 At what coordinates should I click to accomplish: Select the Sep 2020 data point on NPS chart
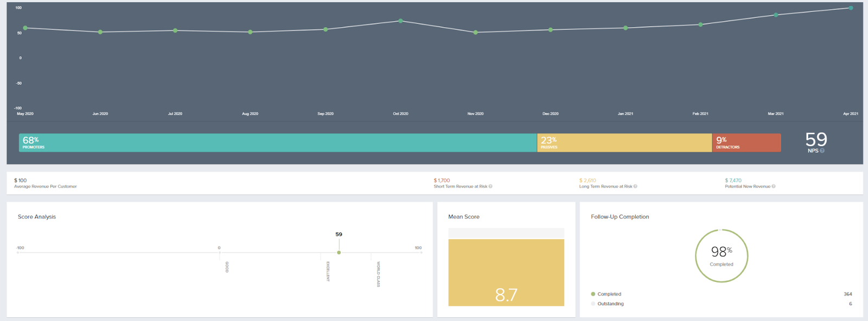pyautogui.click(x=325, y=29)
